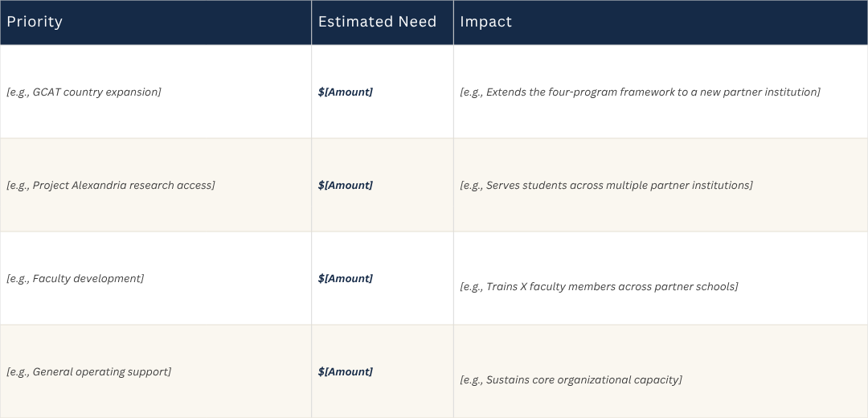The height and width of the screenshot is (418, 868).
Task: Select the Faculty development priority cell
Action: point(156,278)
